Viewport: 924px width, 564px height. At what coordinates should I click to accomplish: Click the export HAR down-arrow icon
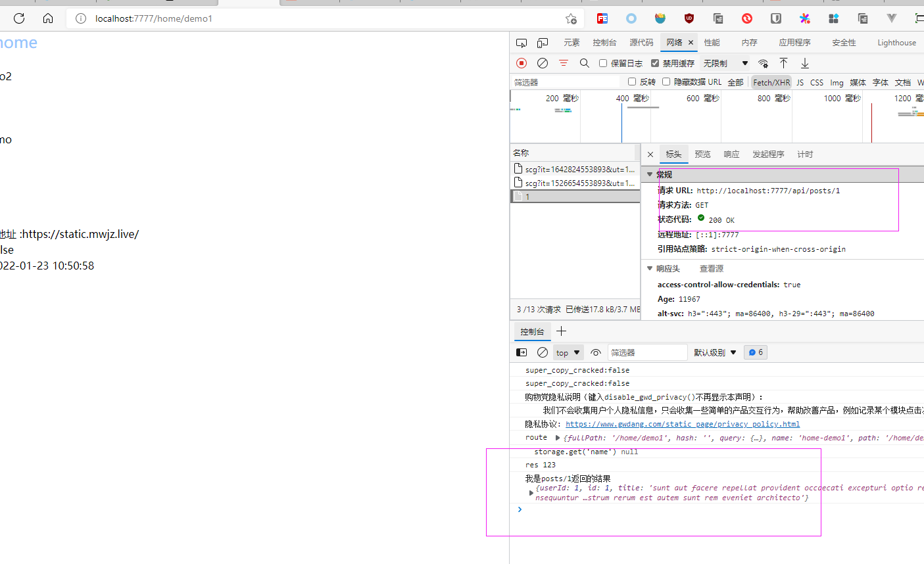[805, 63]
